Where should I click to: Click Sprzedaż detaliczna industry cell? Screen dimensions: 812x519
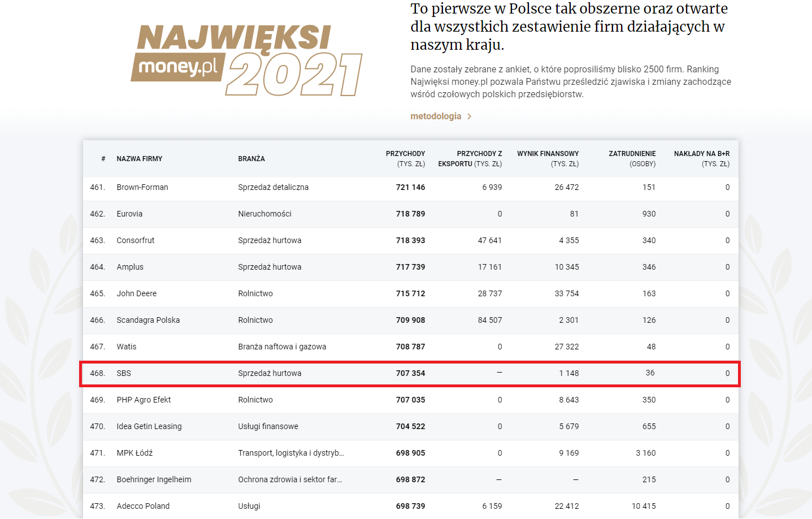click(273, 187)
